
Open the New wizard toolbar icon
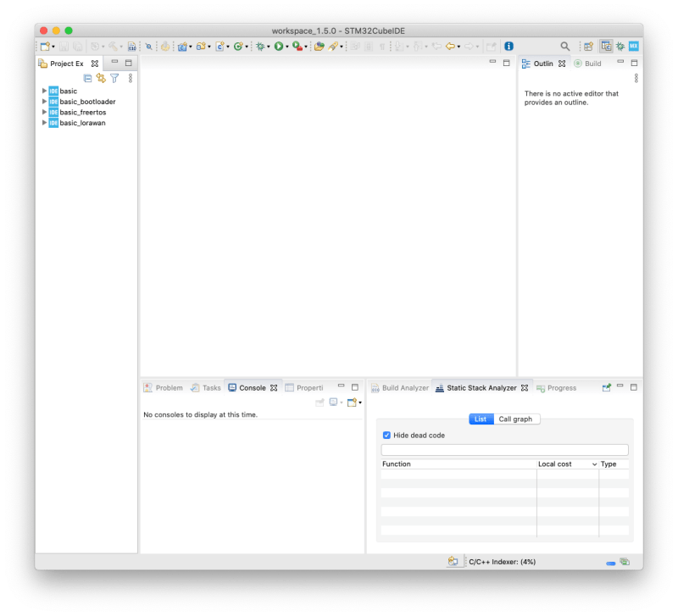[45, 47]
